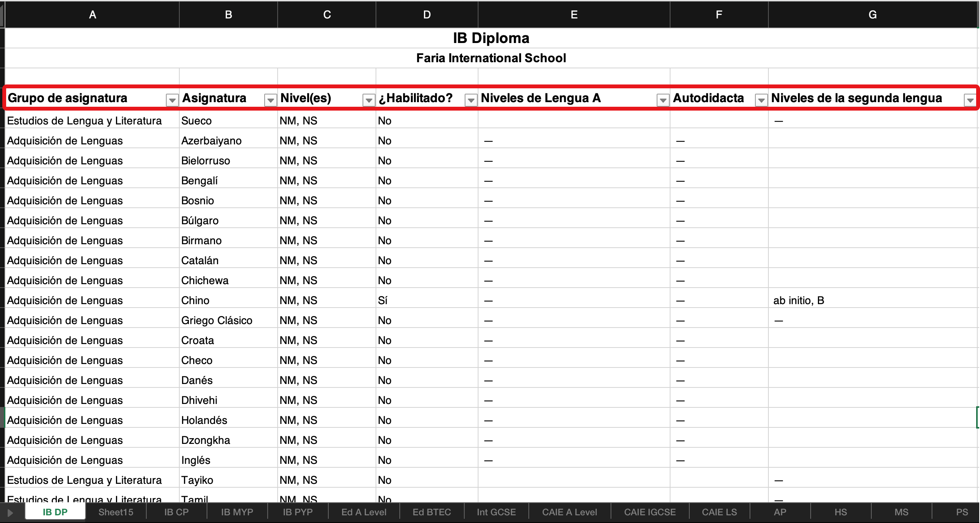This screenshot has height=523, width=980.
Task: Open the Asignatura column filter arrow
Action: 270,100
